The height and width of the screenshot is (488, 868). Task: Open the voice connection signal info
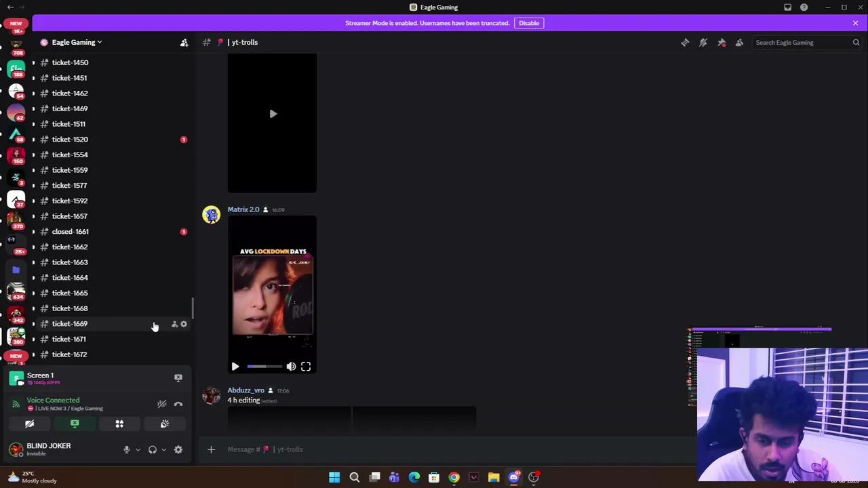coord(16,404)
